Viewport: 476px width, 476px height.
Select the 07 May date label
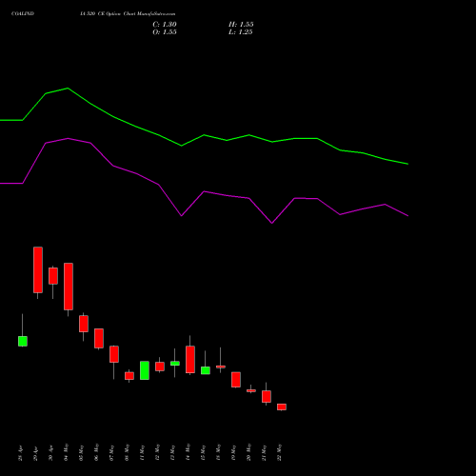tap(112, 452)
